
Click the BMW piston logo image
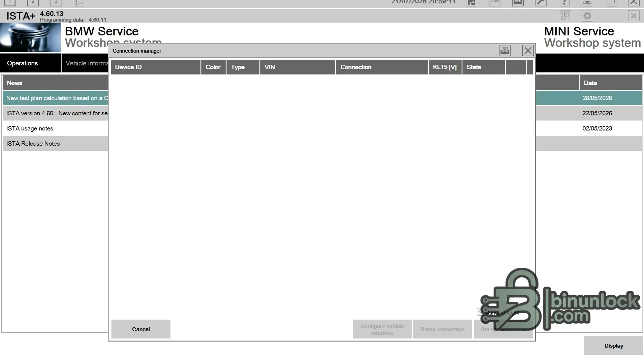pos(30,38)
